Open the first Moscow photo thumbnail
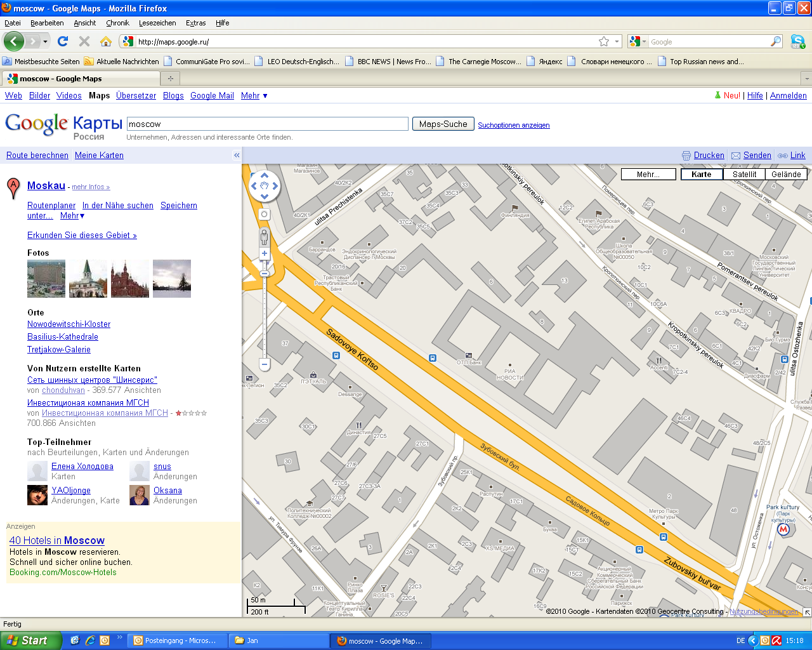Viewport: 812px width, 650px height. (46, 279)
